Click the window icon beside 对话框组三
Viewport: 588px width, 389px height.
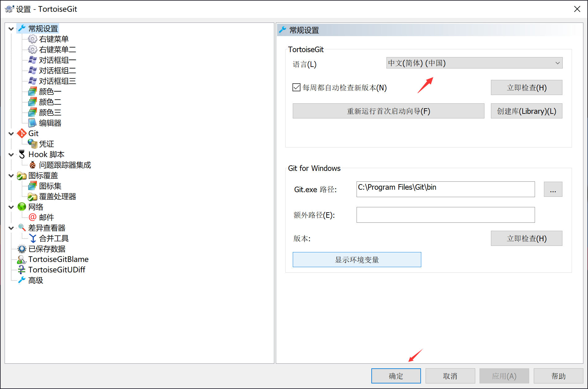(32, 81)
